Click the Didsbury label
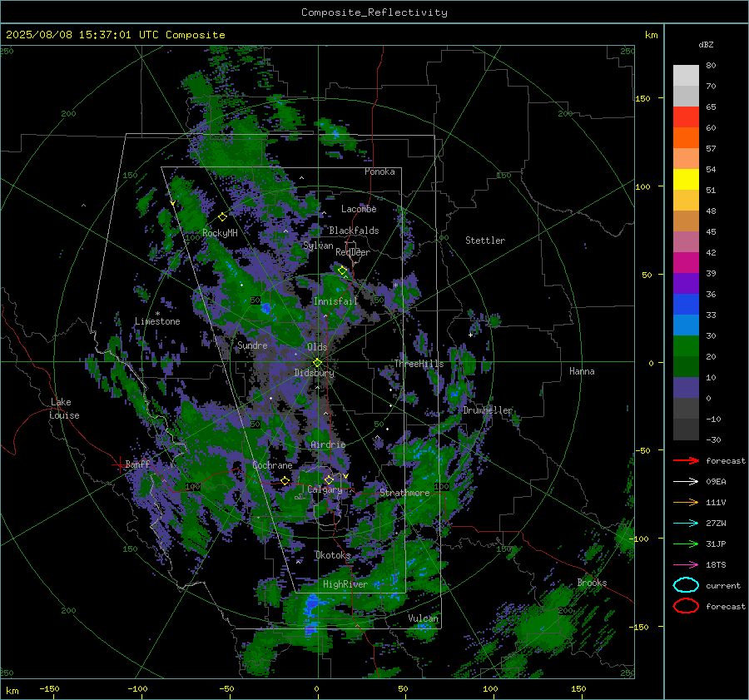The height and width of the screenshot is (700, 749). [x=314, y=373]
